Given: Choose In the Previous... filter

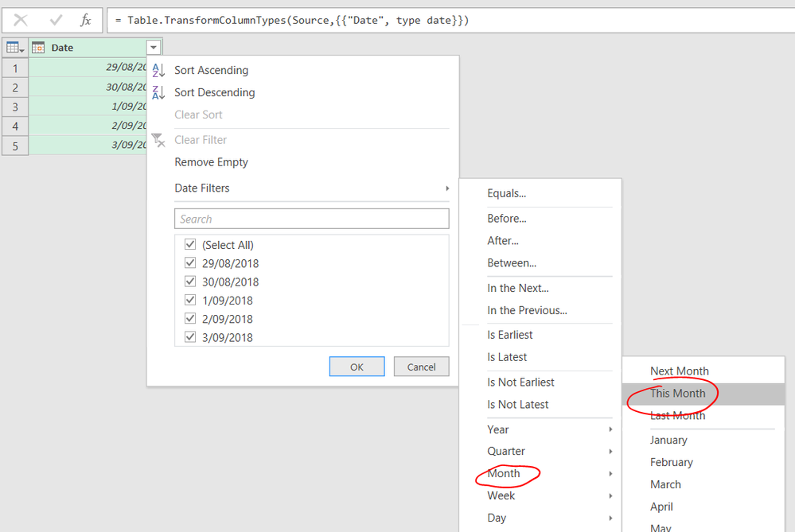Looking at the screenshot, I should click(x=528, y=311).
